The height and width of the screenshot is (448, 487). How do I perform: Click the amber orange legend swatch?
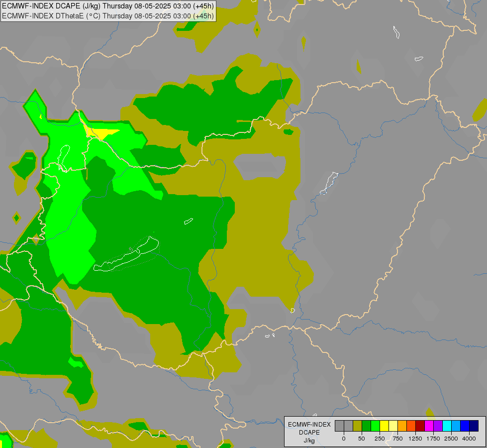[402, 426]
